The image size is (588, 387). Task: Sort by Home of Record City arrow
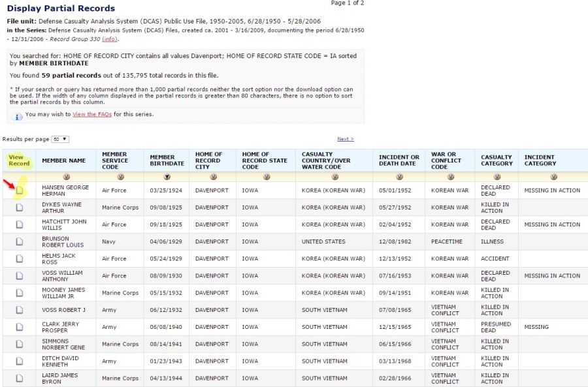coord(213,177)
